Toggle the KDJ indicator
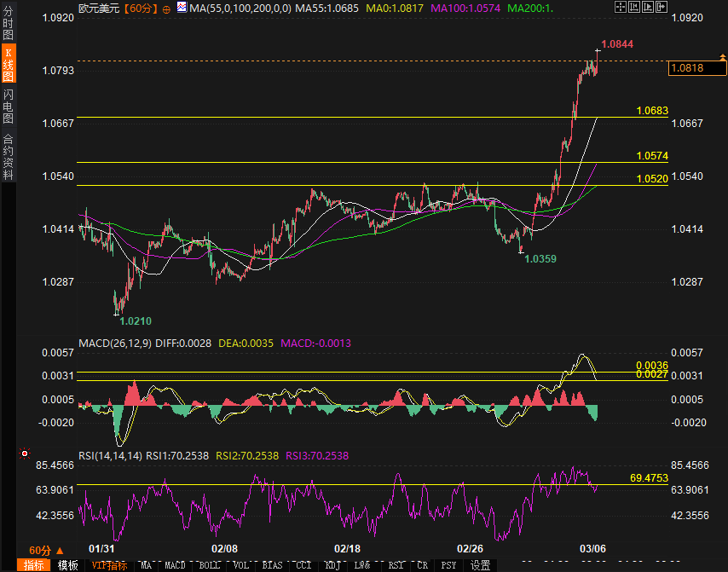This screenshot has height=572, width=728. pos(332,565)
